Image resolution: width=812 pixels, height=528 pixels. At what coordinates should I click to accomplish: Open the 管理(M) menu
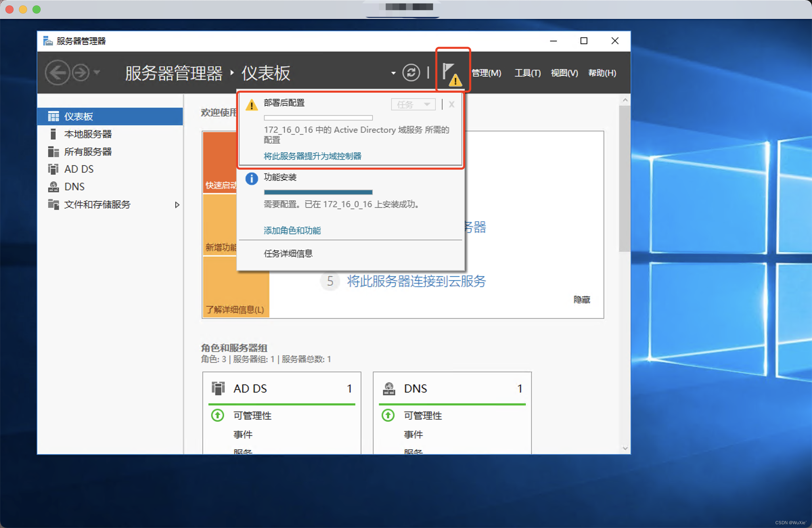[x=486, y=73]
